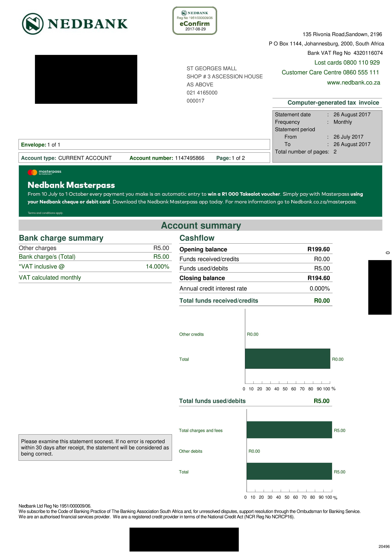Click the www.nedbank.co.za website link
This screenshot has height=555, width=392.
coord(353,83)
